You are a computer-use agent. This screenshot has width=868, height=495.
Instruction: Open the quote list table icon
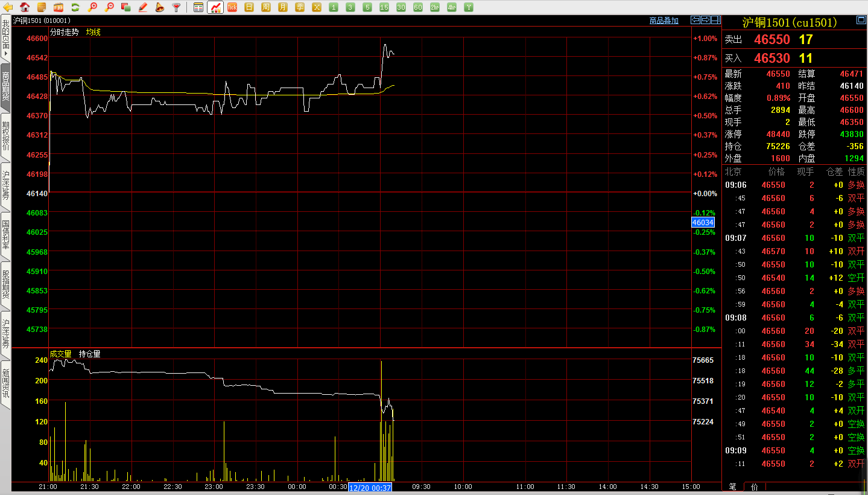click(x=198, y=7)
